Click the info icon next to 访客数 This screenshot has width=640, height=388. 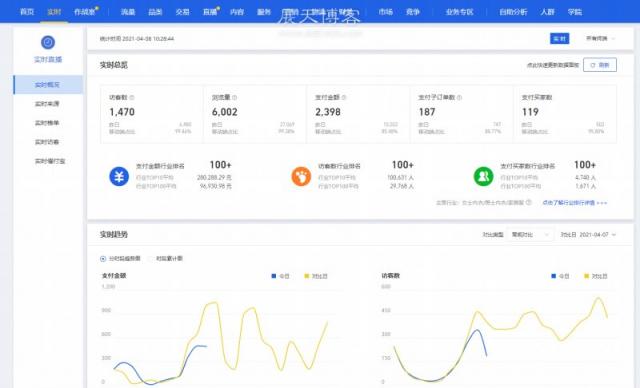click(132, 98)
